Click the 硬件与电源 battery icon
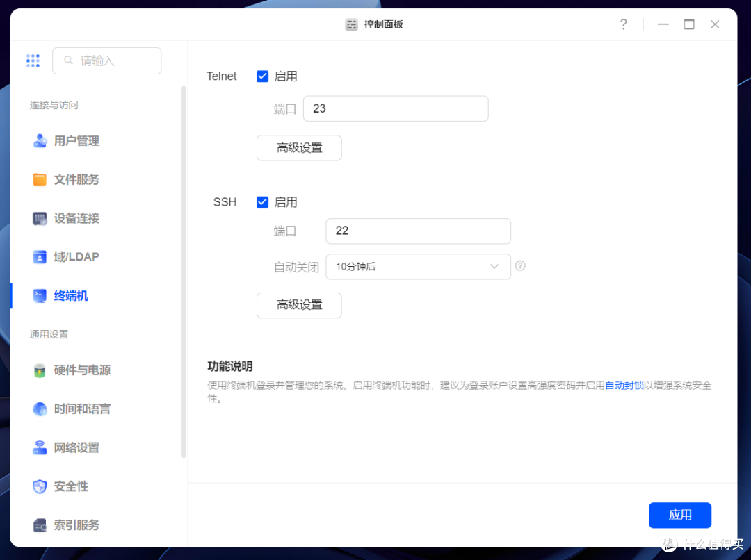Image resolution: width=751 pixels, height=560 pixels. coord(40,370)
